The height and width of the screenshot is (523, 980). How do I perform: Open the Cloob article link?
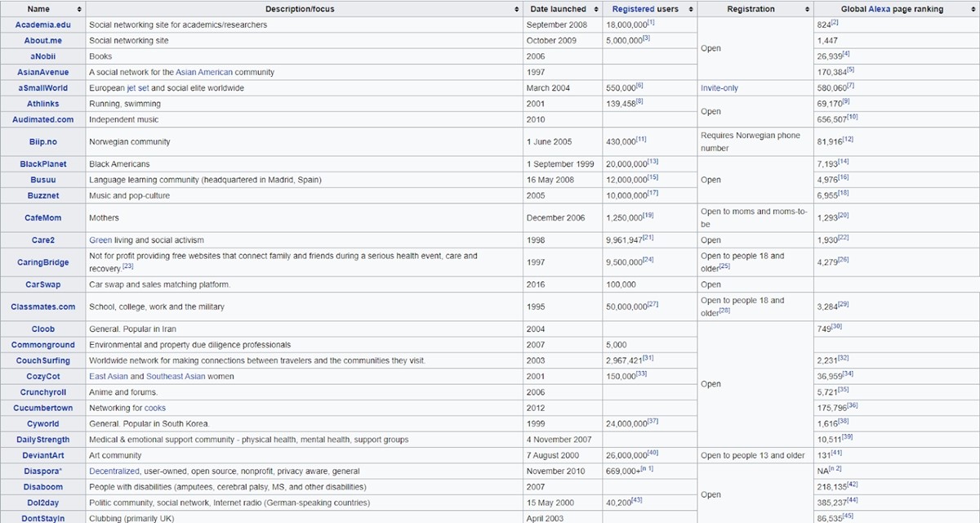[x=42, y=329]
